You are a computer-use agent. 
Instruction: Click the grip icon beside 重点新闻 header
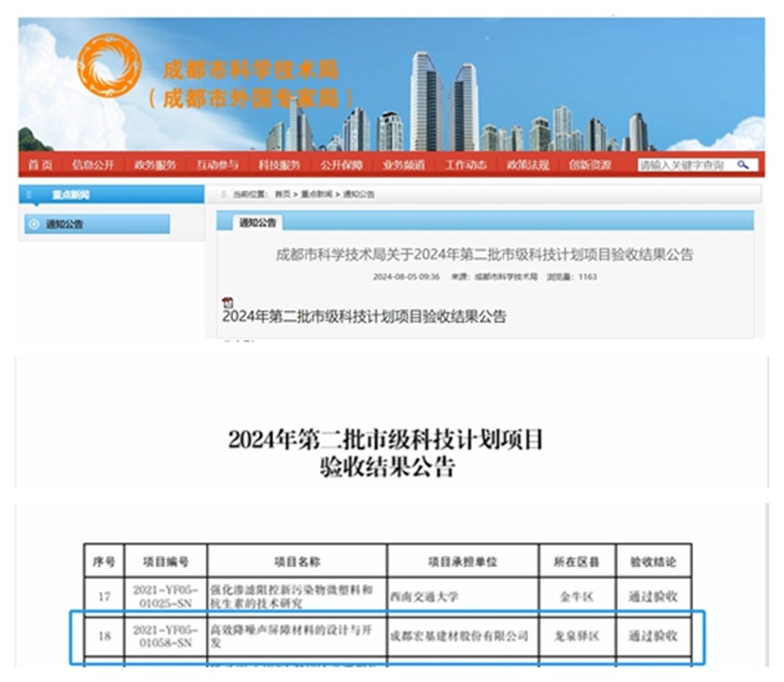[x=29, y=195]
